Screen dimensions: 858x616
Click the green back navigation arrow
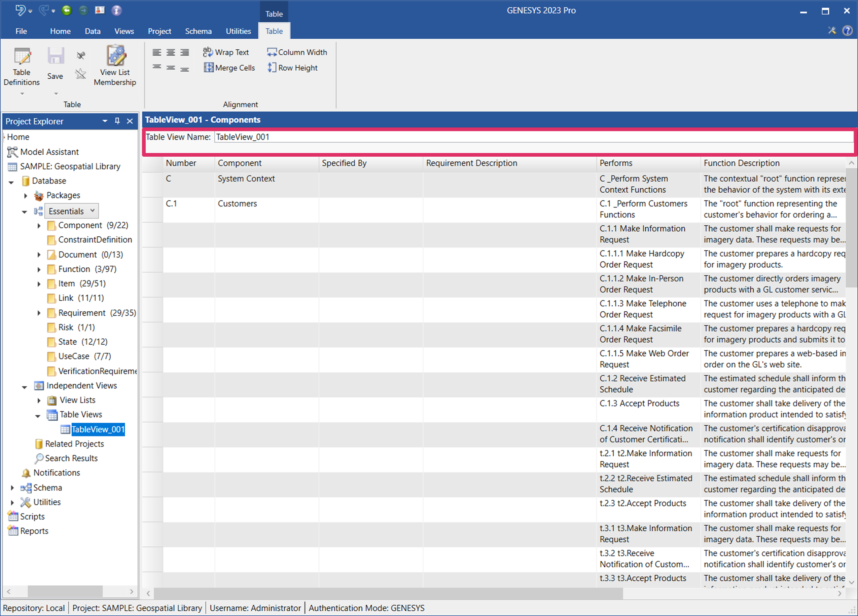click(67, 10)
